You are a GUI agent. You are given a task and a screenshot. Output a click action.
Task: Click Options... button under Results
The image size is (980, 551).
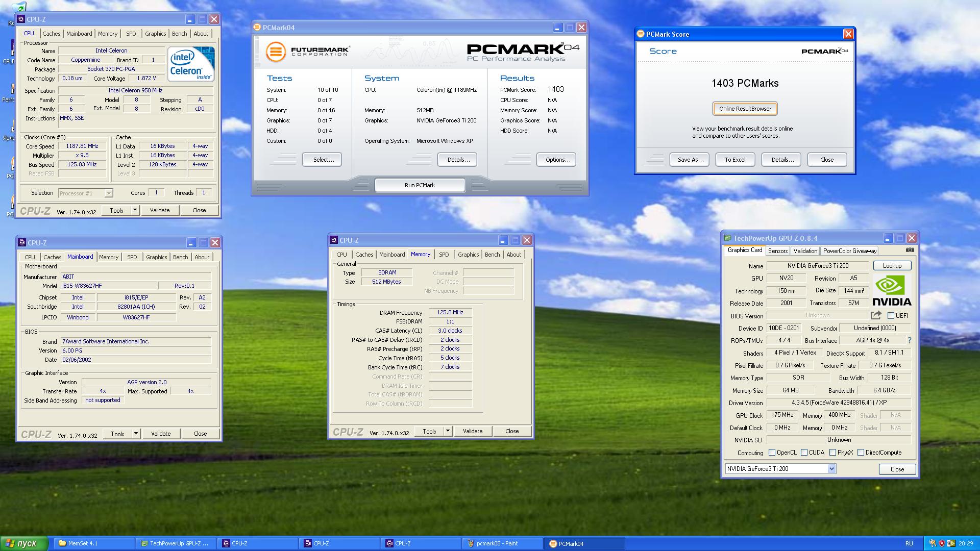tap(556, 160)
